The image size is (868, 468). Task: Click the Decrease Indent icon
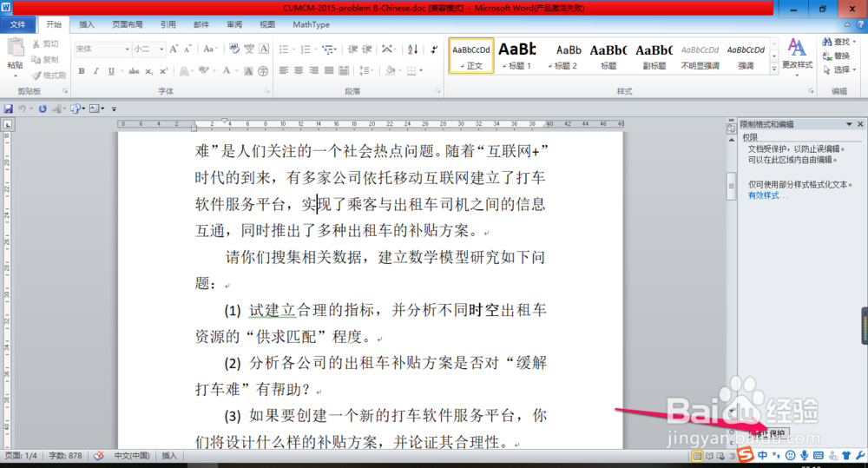pos(352,49)
